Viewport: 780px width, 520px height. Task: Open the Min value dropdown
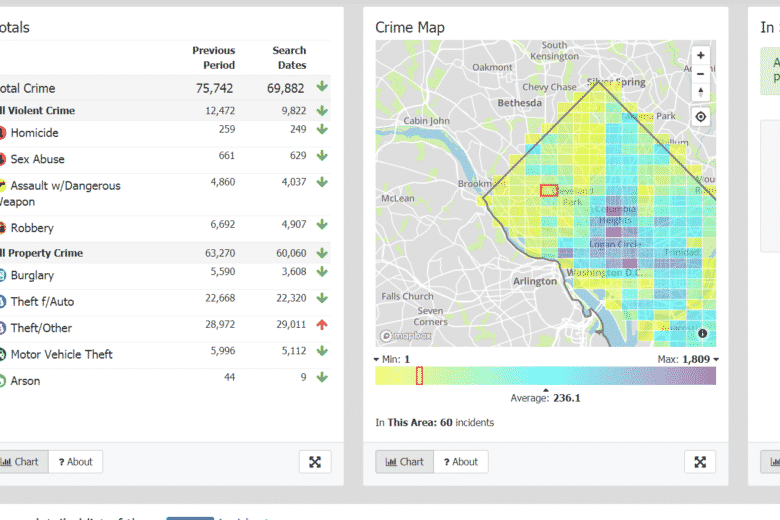coord(391,359)
